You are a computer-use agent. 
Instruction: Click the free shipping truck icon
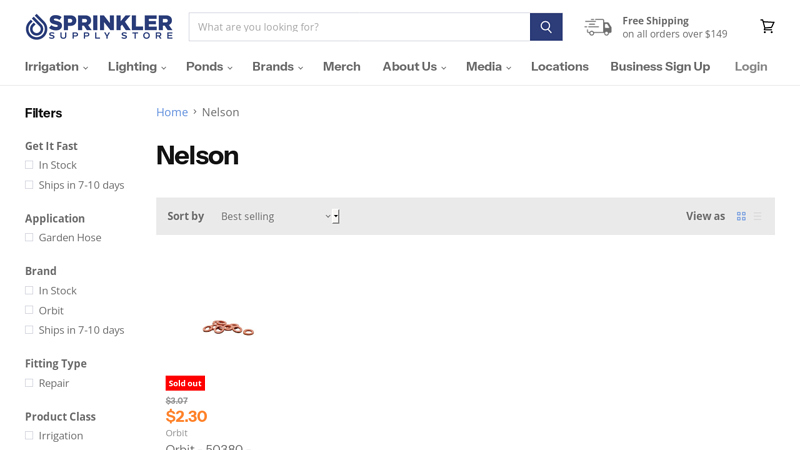click(598, 27)
